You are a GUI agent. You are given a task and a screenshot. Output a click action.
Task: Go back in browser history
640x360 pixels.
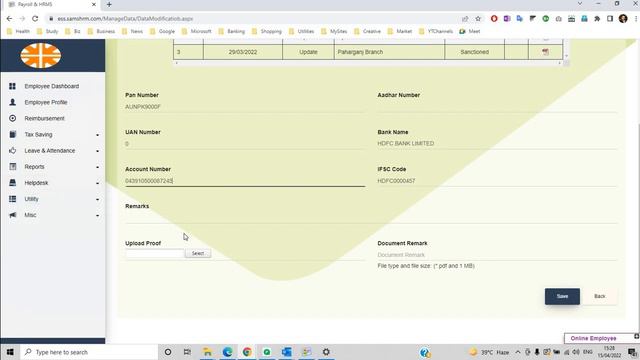point(9,19)
